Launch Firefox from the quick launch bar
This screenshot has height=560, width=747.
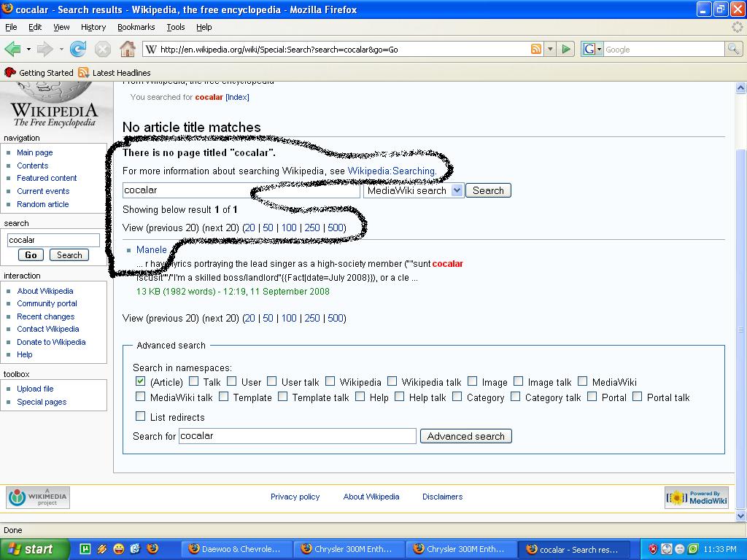click(152, 549)
